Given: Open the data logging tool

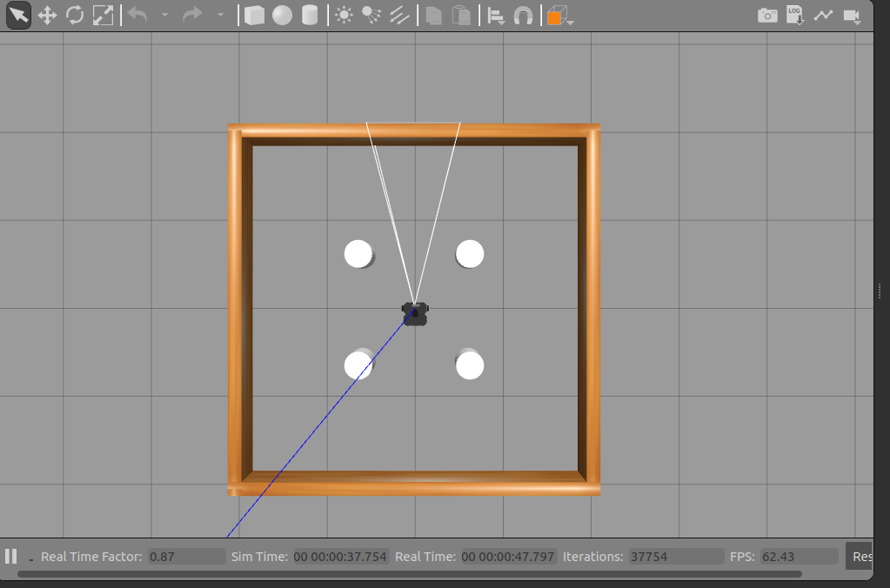Looking at the screenshot, I should click(x=795, y=16).
